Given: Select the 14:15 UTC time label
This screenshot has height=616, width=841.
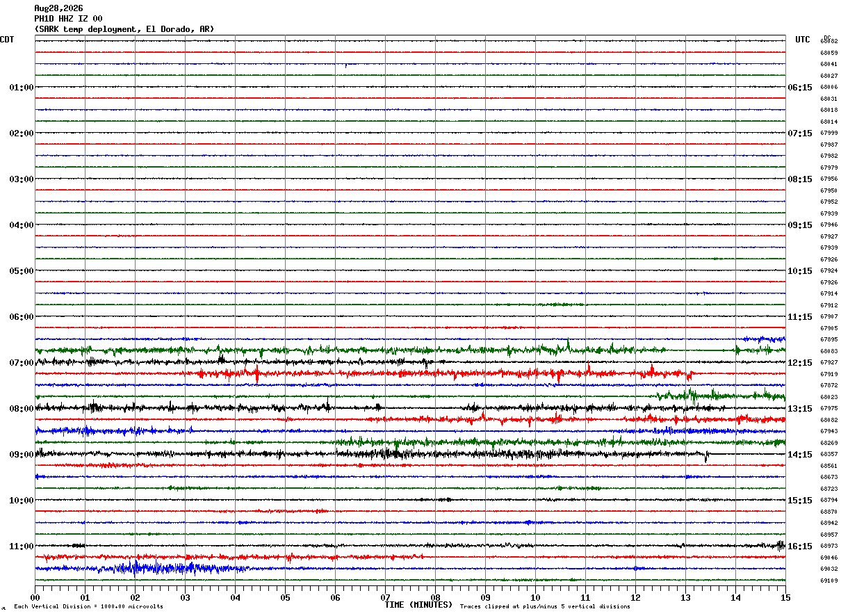Looking at the screenshot, I should click(x=800, y=455).
